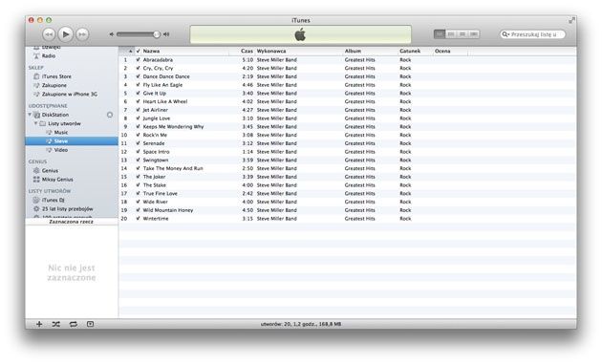Switch to the first song list view button

(x=440, y=34)
